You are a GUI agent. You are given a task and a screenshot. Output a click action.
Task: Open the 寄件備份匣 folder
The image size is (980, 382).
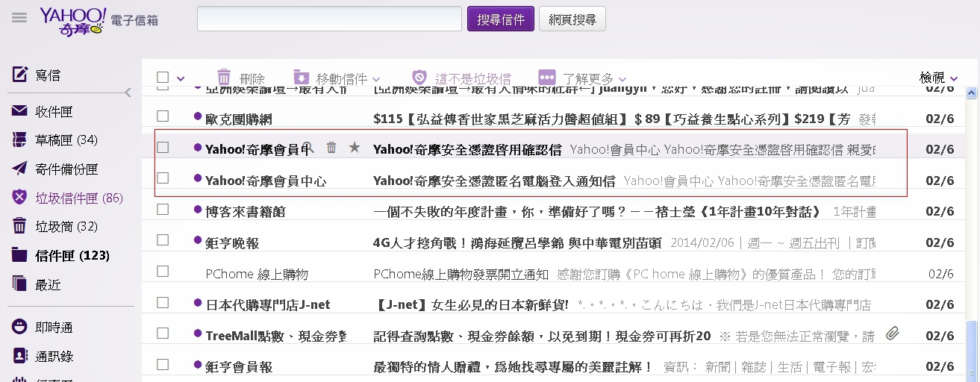(x=66, y=169)
